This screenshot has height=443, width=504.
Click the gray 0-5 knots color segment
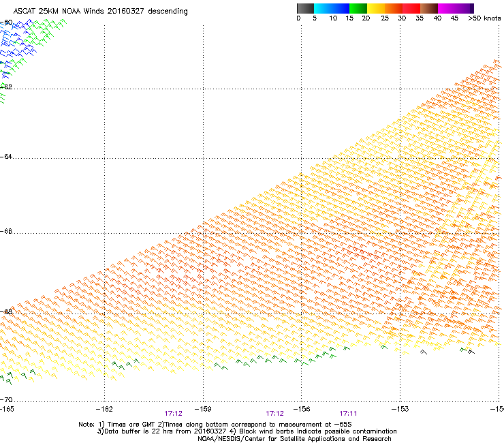(305, 8)
